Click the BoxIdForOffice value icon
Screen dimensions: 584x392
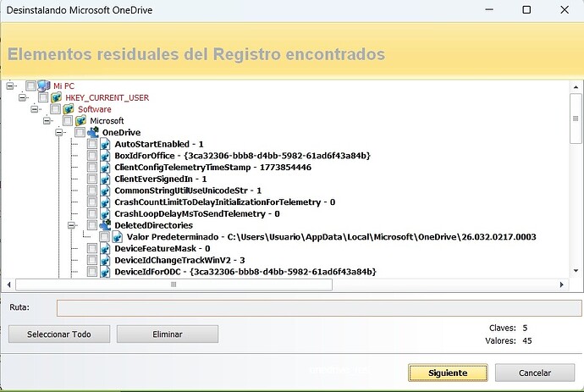coord(105,156)
